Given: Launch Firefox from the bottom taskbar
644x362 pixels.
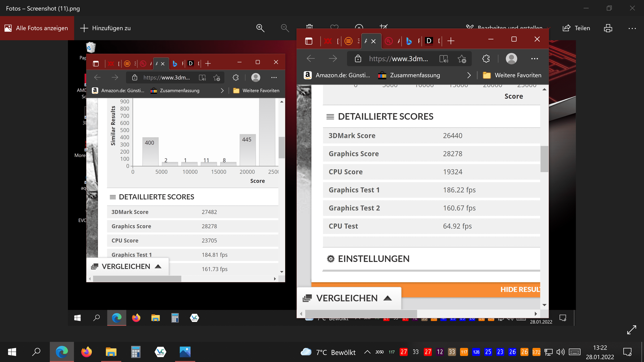Looking at the screenshot, I should (x=87, y=352).
